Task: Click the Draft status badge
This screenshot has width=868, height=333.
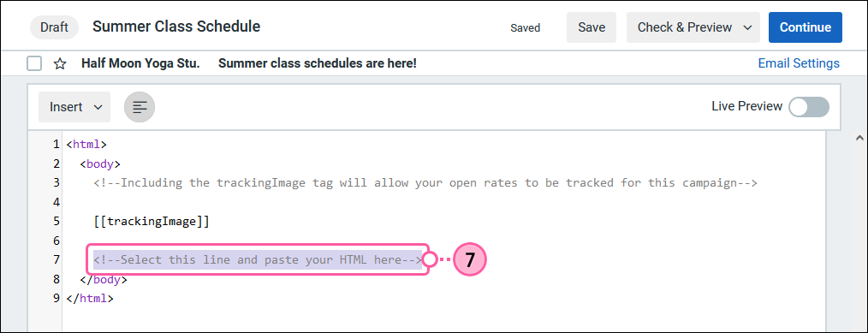Action: [54, 27]
